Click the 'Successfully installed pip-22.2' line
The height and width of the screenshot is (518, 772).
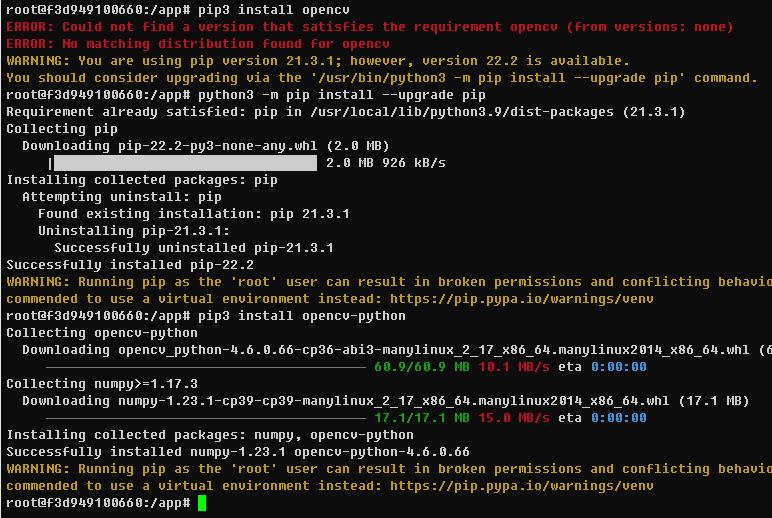coord(130,265)
